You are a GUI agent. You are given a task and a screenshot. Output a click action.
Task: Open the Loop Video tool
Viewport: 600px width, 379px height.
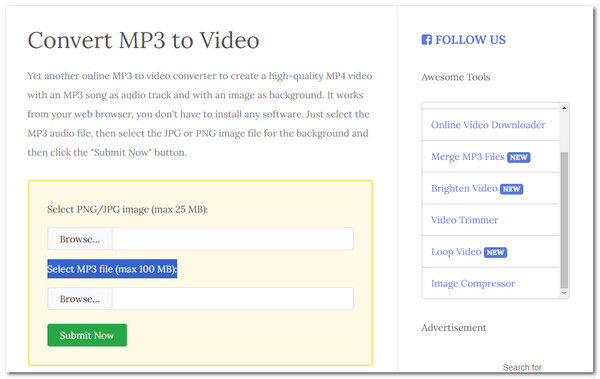click(456, 252)
